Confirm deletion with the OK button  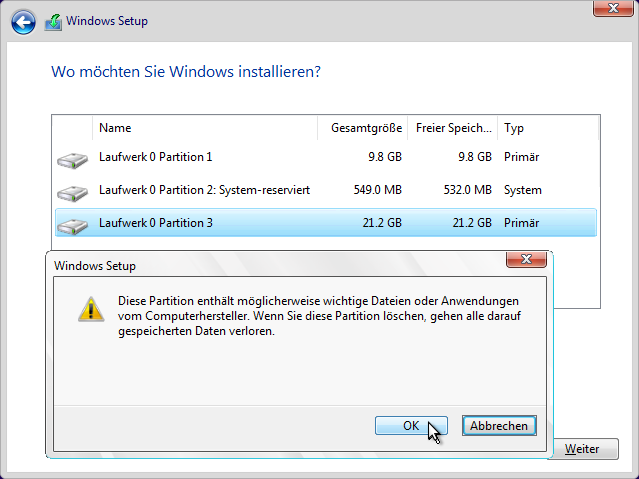[x=411, y=426]
